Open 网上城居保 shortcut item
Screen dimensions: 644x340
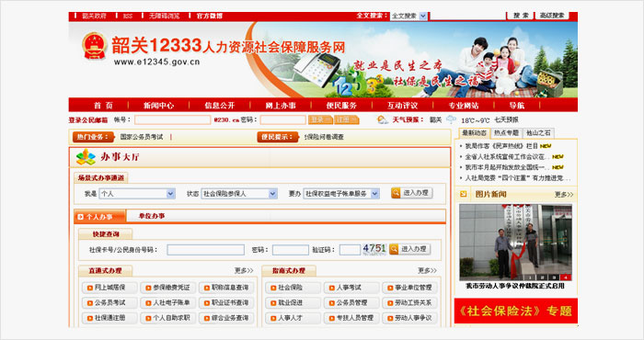pos(110,288)
